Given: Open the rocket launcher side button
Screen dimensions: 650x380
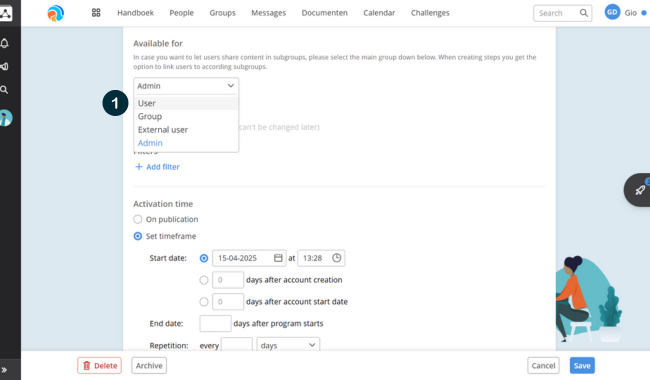Looking at the screenshot, I should tap(639, 190).
